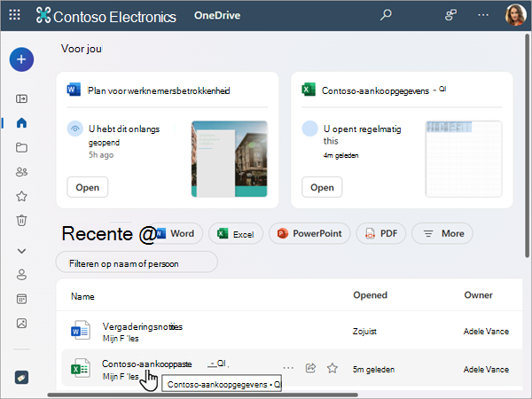Screen dimensions: 532x399
Task: Click the blue Add new plus button
Action: coord(21,59)
